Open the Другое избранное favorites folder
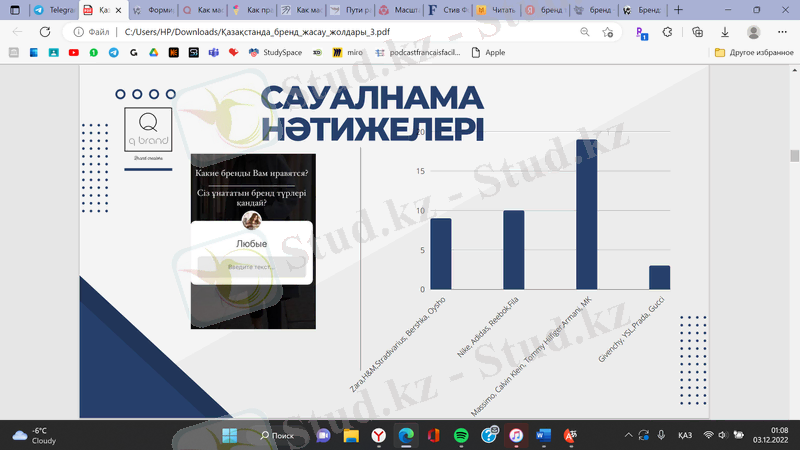Viewport: 800px width, 450px height. [x=754, y=53]
